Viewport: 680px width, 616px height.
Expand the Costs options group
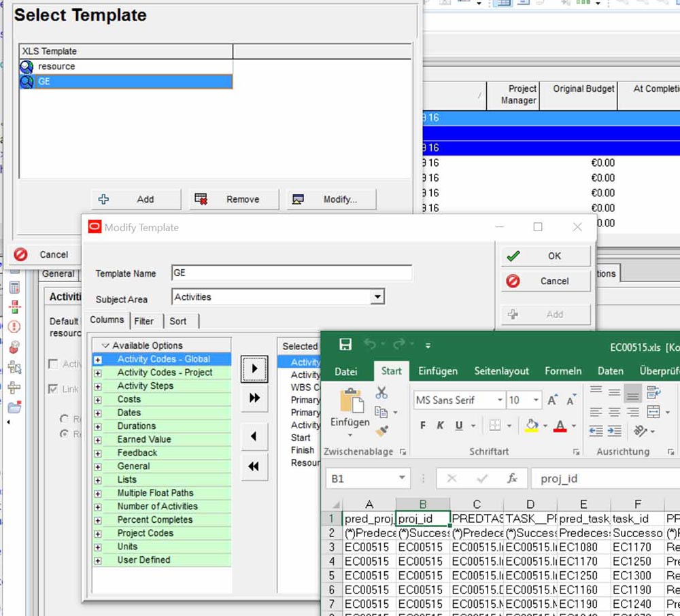coord(98,400)
